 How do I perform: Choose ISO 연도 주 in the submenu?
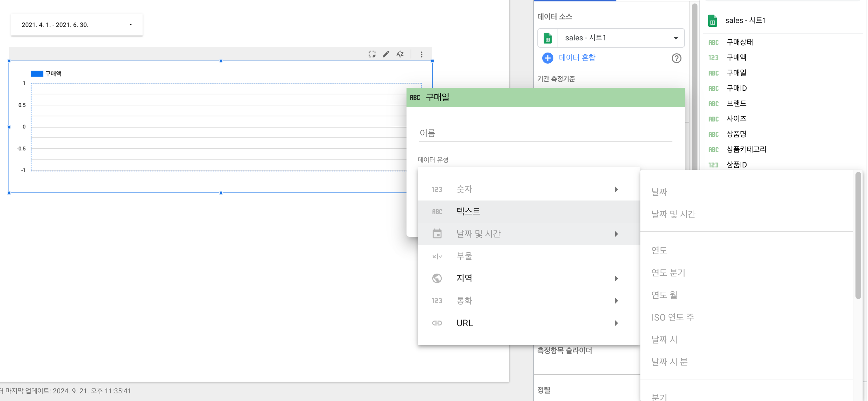point(747,317)
